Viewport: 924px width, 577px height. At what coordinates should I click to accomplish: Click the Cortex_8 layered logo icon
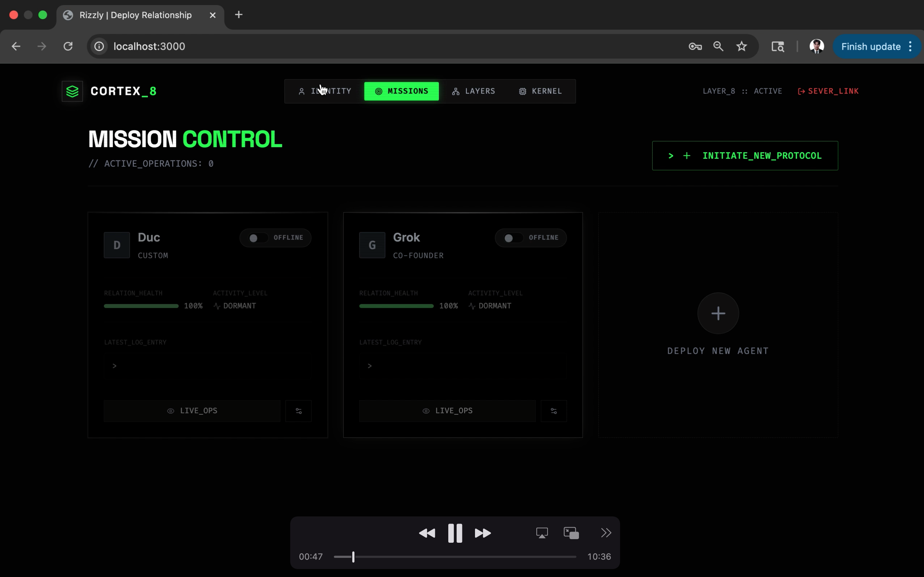coord(72,91)
